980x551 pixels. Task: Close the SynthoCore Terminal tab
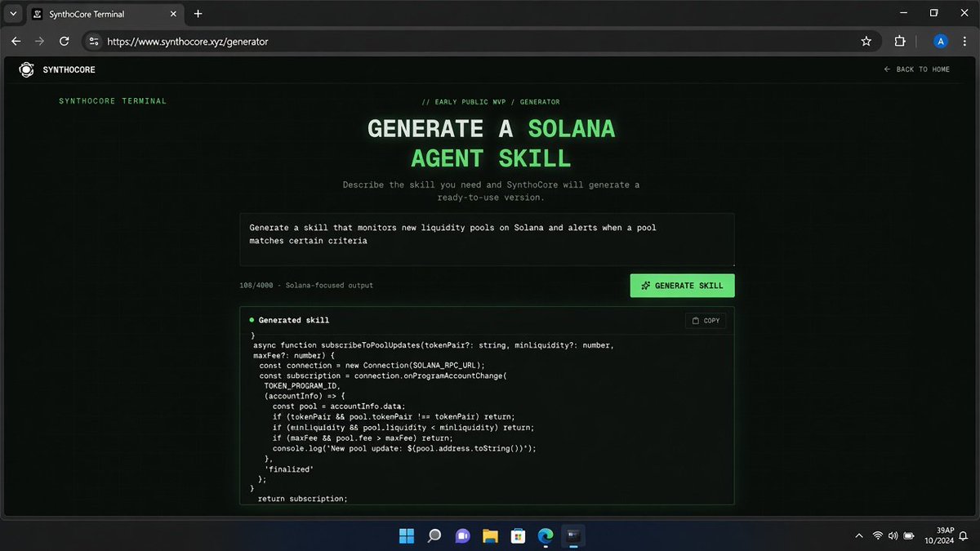[x=172, y=14]
